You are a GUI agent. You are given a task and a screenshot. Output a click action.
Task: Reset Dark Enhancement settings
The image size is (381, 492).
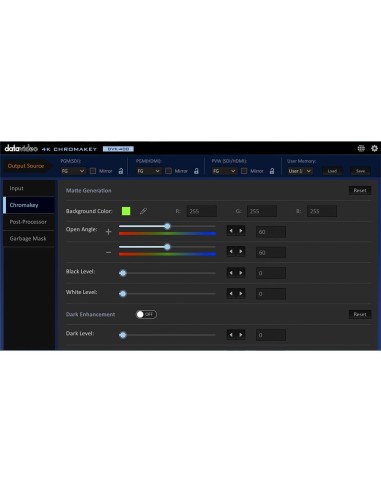(360, 314)
